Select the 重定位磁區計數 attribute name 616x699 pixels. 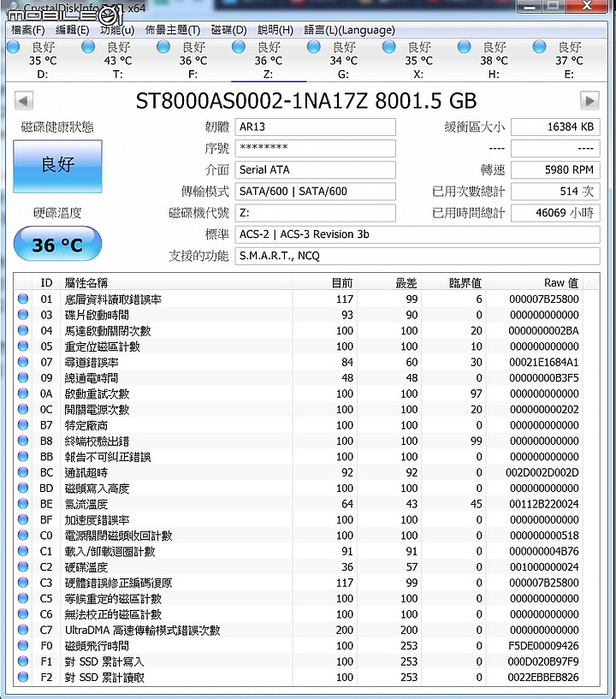pos(102,347)
